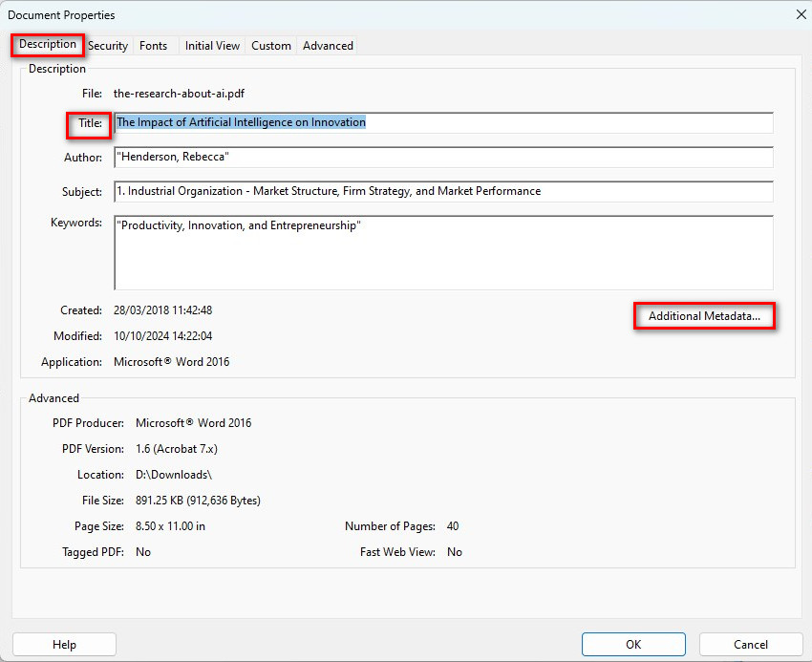Switch to the Security tab

click(108, 45)
